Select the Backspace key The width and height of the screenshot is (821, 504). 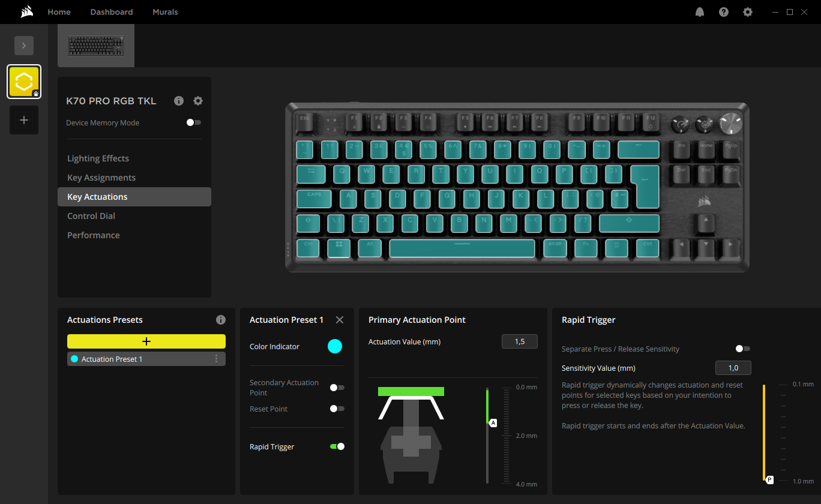point(639,150)
